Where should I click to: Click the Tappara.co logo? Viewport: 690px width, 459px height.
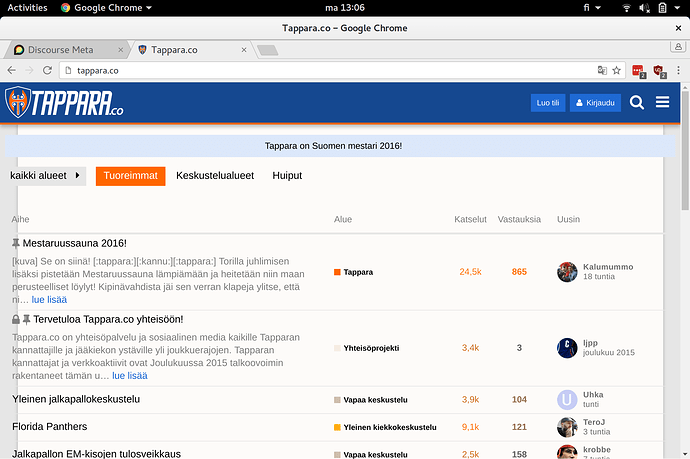coord(64,103)
